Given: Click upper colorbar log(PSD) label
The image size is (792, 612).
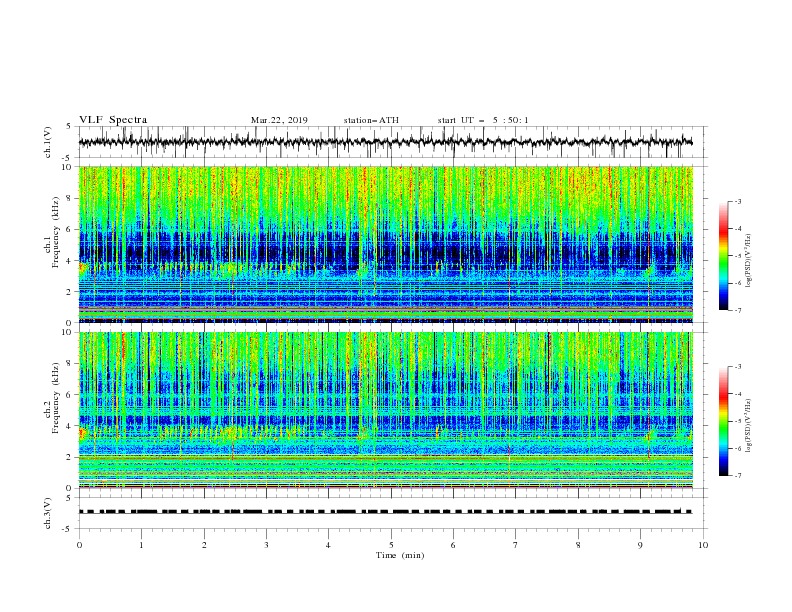Looking at the screenshot, I should pyautogui.click(x=749, y=261).
